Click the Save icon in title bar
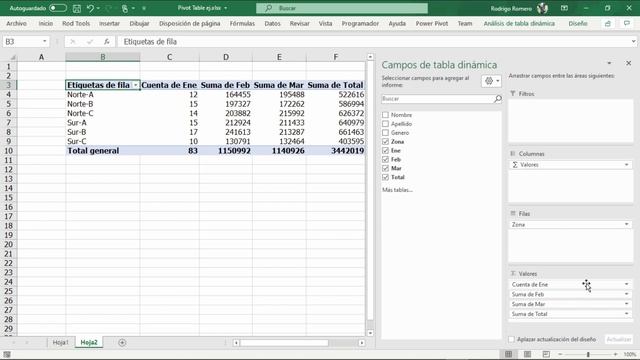640x360 pixels. point(76,8)
